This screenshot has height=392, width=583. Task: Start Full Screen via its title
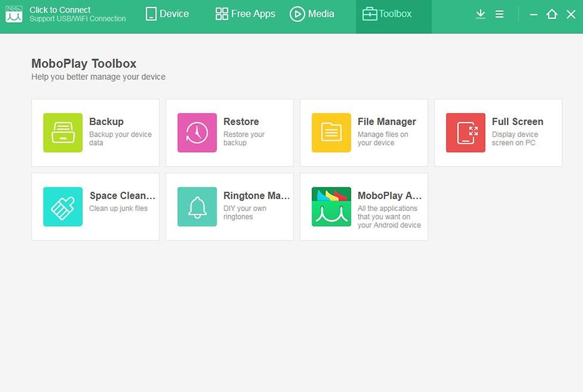518,122
